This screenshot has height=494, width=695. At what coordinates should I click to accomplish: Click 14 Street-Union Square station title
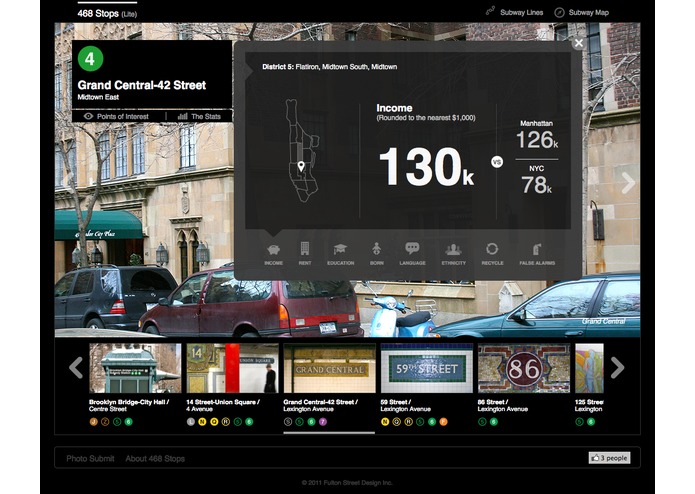(223, 405)
